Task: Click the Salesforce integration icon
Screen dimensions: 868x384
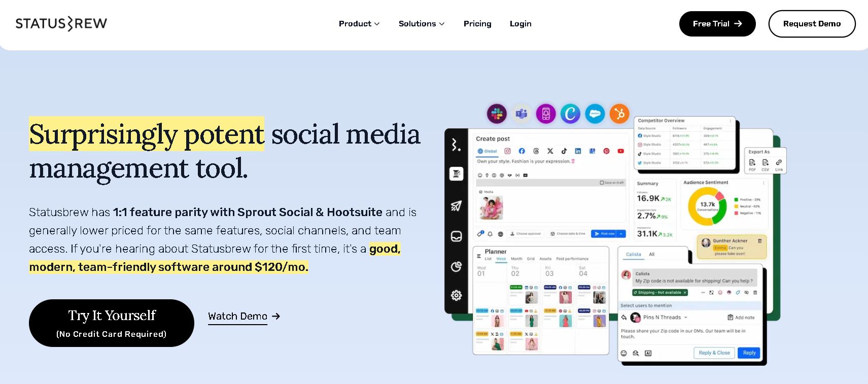Action: [x=595, y=114]
